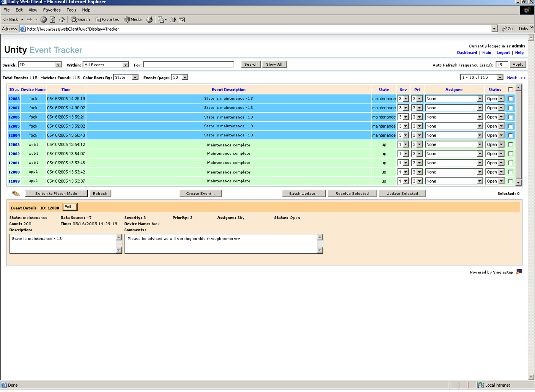Image resolution: width=535 pixels, height=392 pixels.
Task: Click the Resolve Selected button
Action: tap(352, 193)
